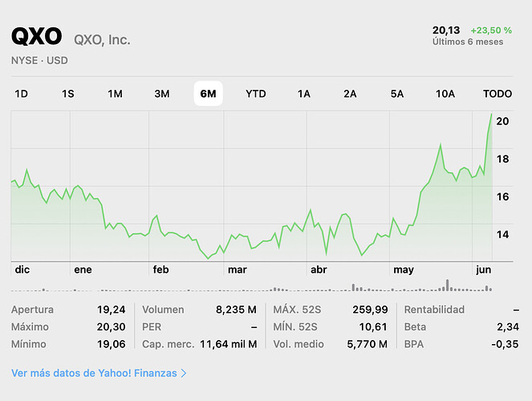
Task: Select the 2A time range tab
Action: 350,94
